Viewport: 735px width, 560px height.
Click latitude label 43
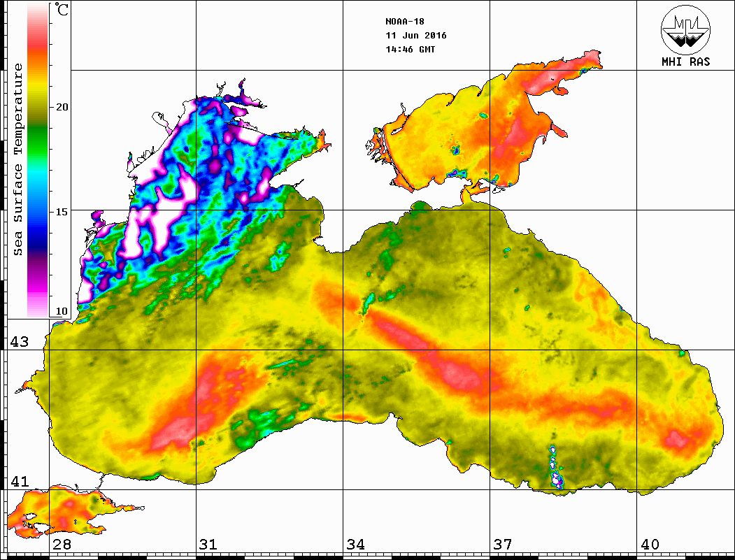[x=20, y=342]
